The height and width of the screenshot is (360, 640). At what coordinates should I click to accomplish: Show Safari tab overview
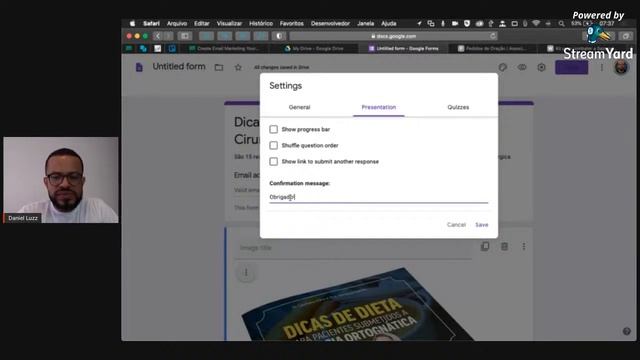click(x=625, y=36)
